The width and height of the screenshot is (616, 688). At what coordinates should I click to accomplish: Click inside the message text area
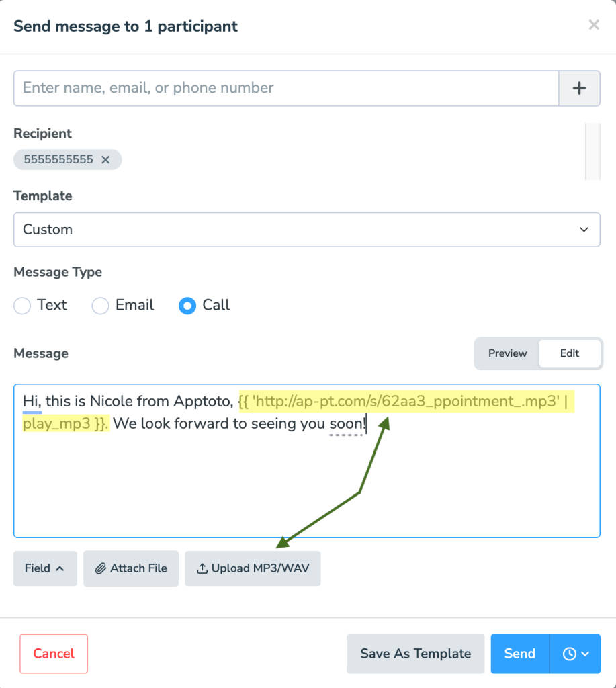pos(306,484)
